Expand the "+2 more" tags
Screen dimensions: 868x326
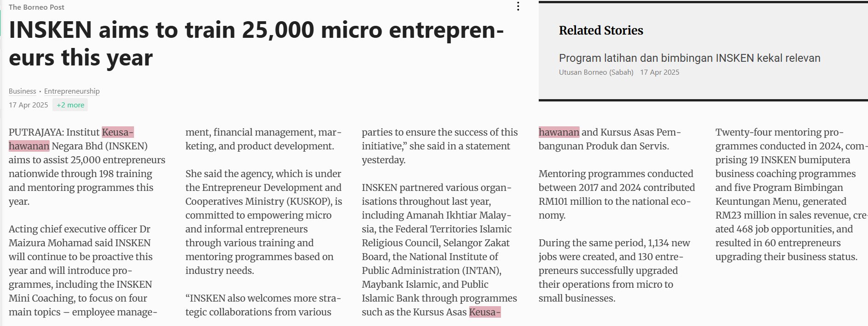[70, 105]
